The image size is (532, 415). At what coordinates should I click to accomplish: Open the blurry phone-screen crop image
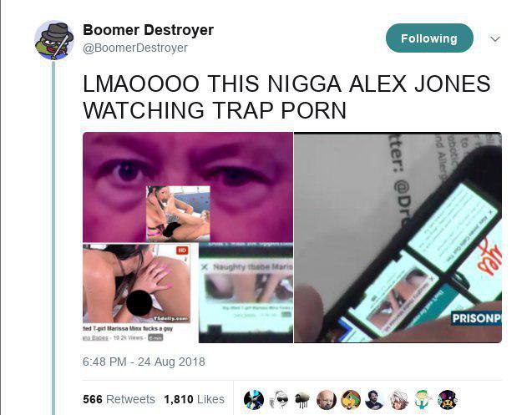(x=246, y=293)
